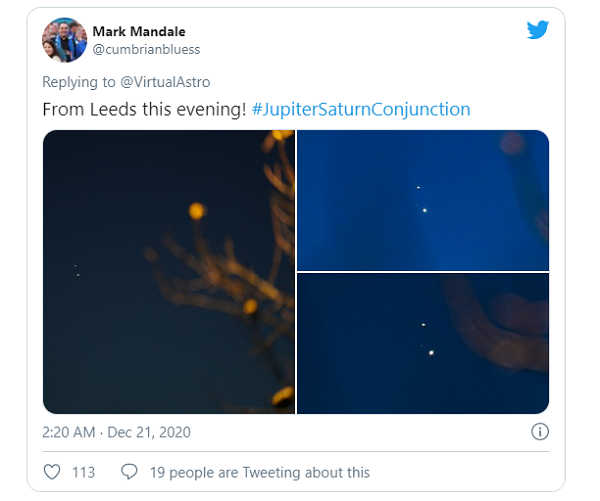Open the @VirtualAstro mention link

tap(165, 82)
